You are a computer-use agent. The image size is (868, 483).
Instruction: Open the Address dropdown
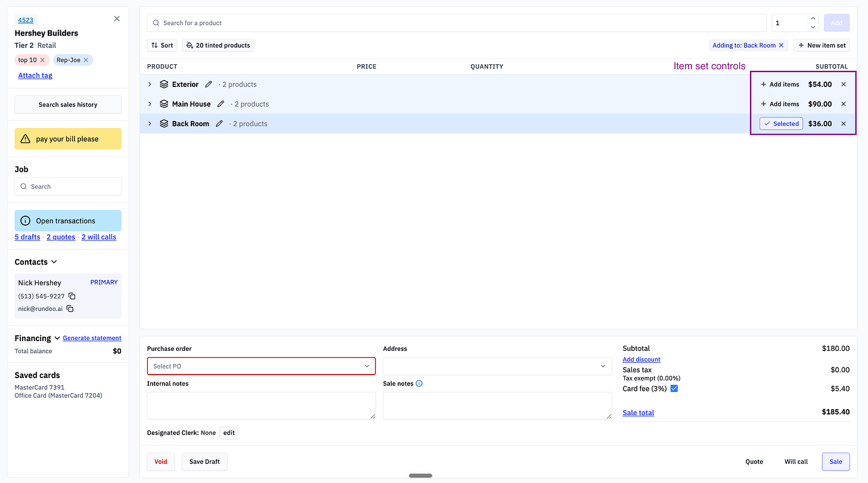(497, 366)
